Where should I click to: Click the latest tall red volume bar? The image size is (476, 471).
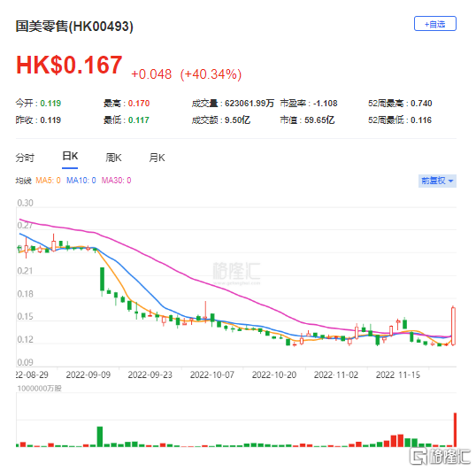point(455,429)
